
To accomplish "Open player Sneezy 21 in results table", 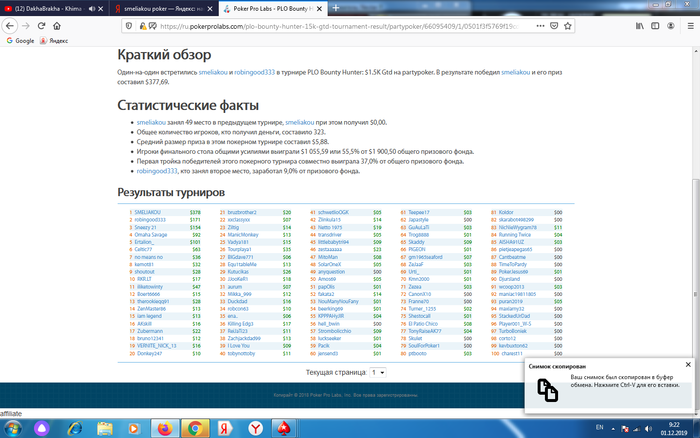I will [x=146, y=227].
